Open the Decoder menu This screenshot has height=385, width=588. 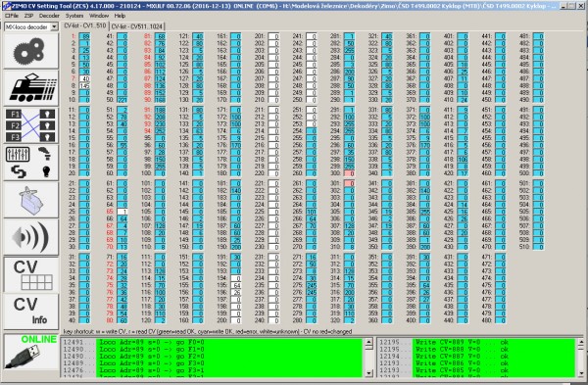point(49,16)
